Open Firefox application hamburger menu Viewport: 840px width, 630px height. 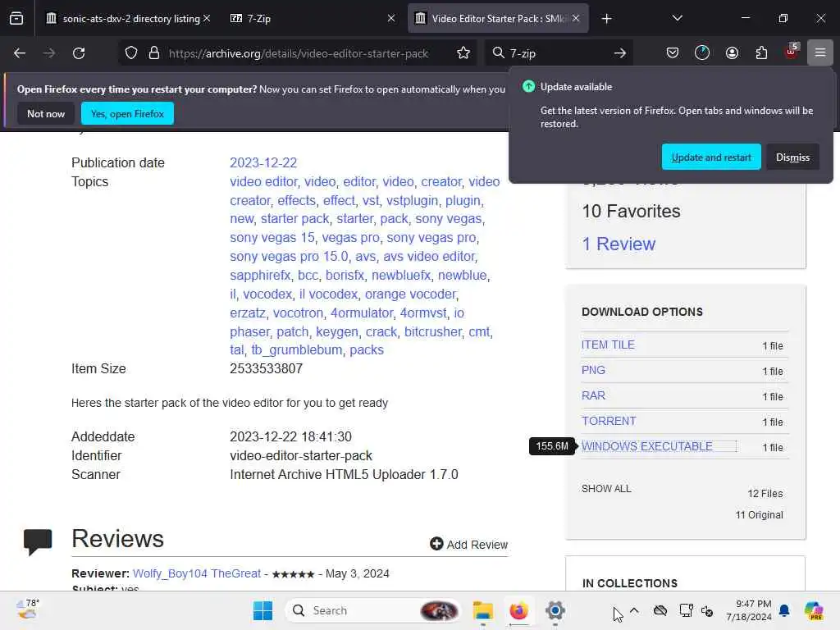[820, 52]
